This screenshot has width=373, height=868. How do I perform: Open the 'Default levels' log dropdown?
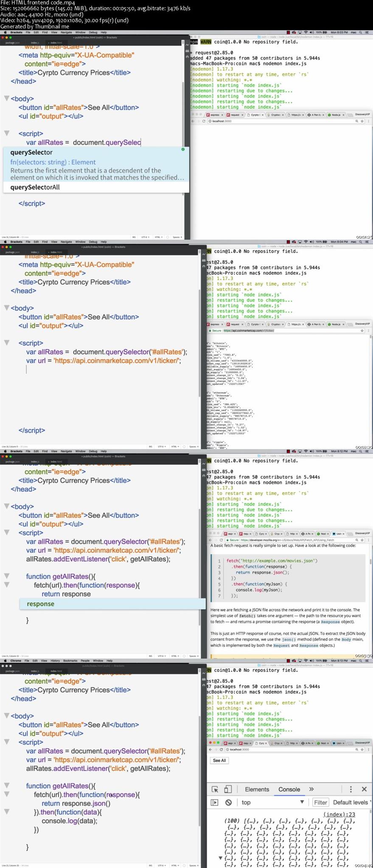pos(352,802)
